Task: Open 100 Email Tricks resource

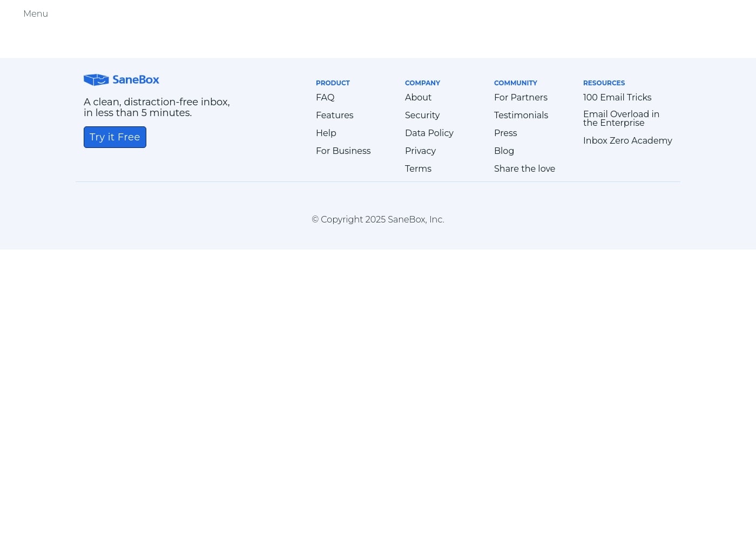Action: pos(617,98)
